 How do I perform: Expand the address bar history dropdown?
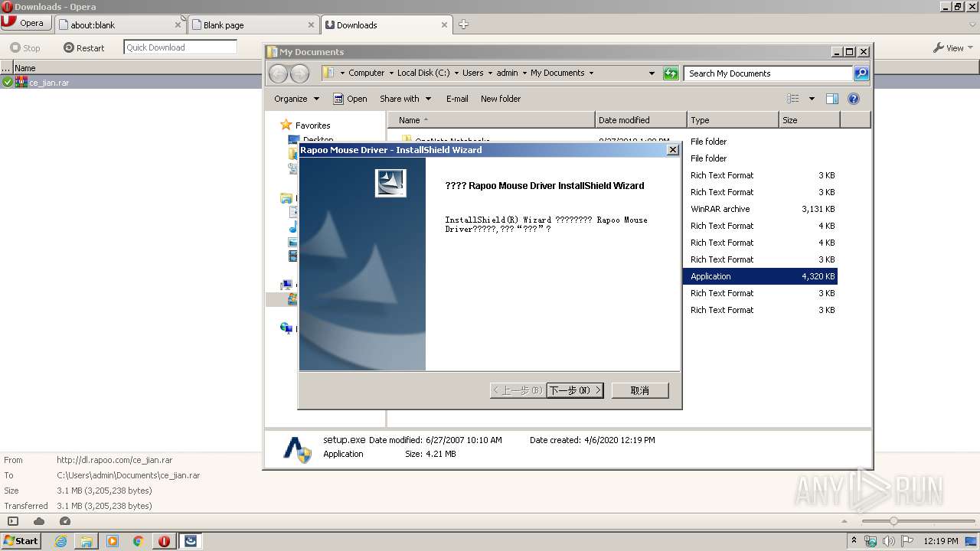pyautogui.click(x=652, y=73)
